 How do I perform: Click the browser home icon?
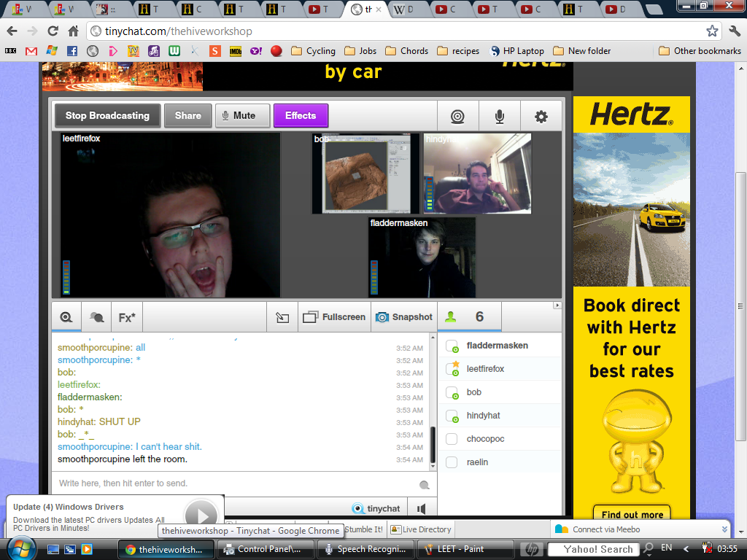click(x=73, y=31)
